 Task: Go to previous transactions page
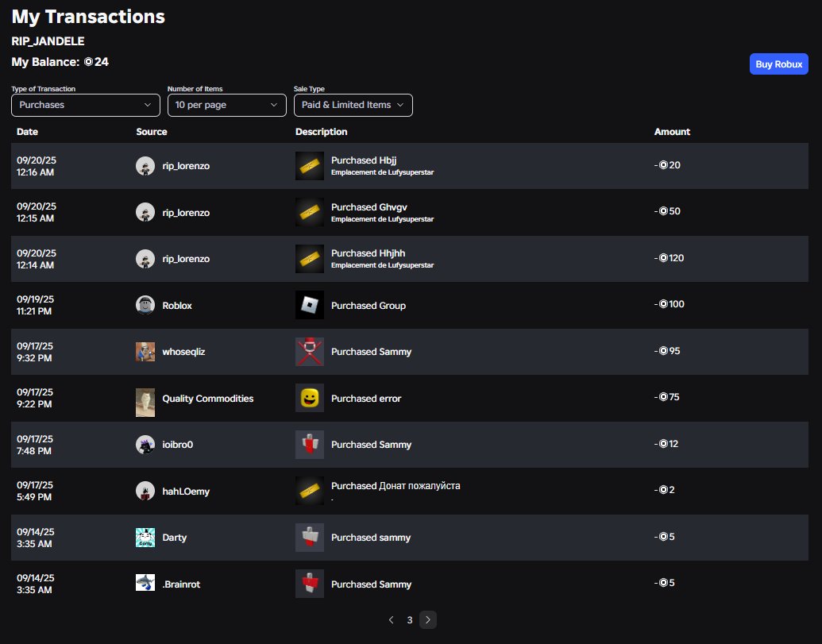click(391, 620)
